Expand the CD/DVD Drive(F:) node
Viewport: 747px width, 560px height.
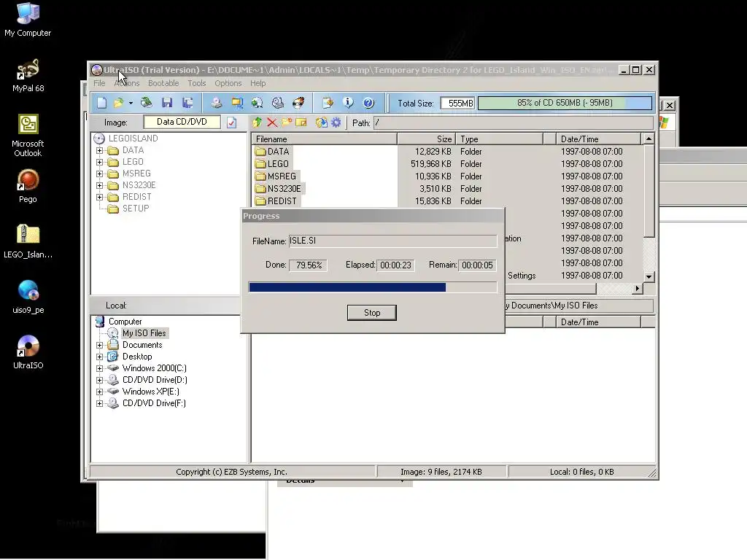pos(99,403)
